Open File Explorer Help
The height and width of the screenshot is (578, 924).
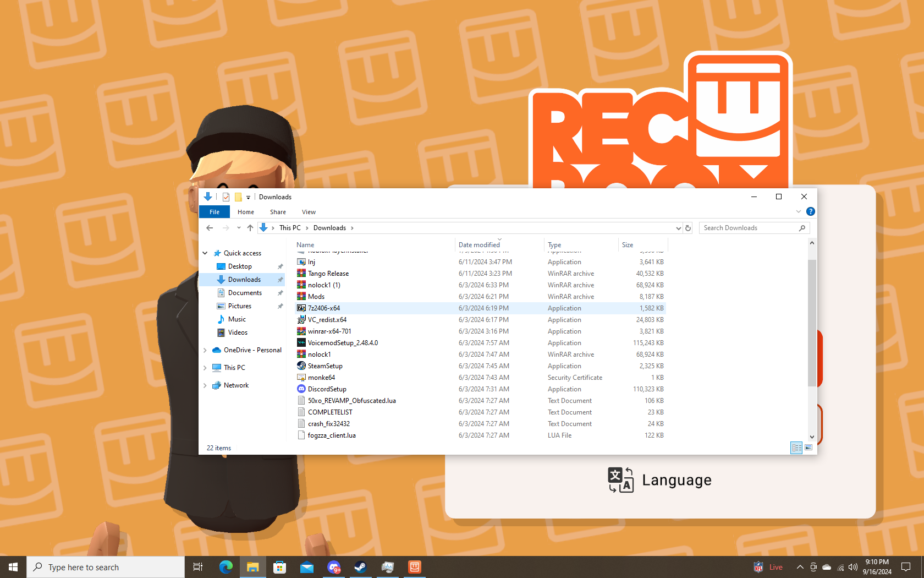810,211
